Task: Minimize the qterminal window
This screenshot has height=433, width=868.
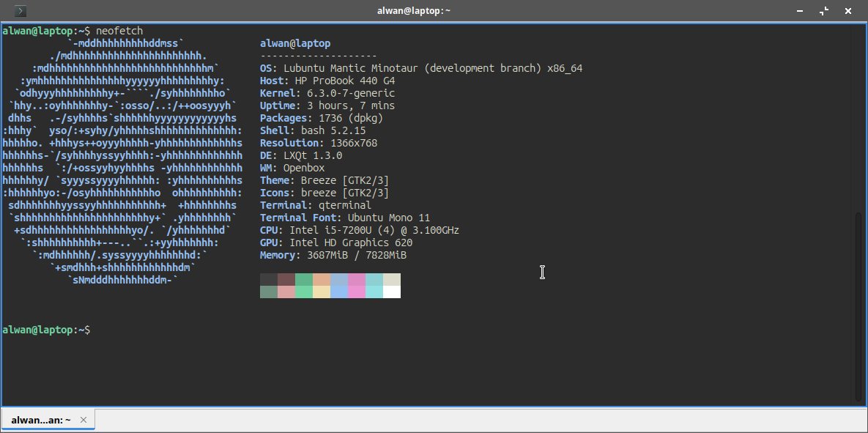Action: pos(800,10)
